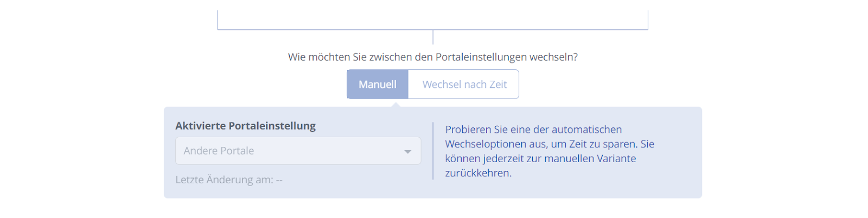Image resolution: width=868 pixels, height=218 pixels.
Task: Click the question about Portaleinstellungen wechseln
Action: coord(433,57)
